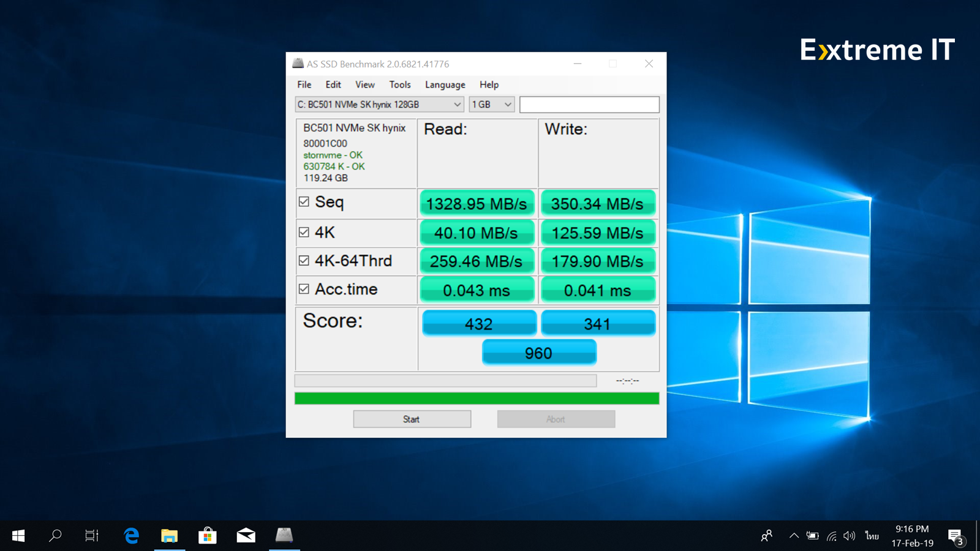The width and height of the screenshot is (980, 551).
Task: Click 4K write value 125.59 MB/s
Action: coord(598,233)
